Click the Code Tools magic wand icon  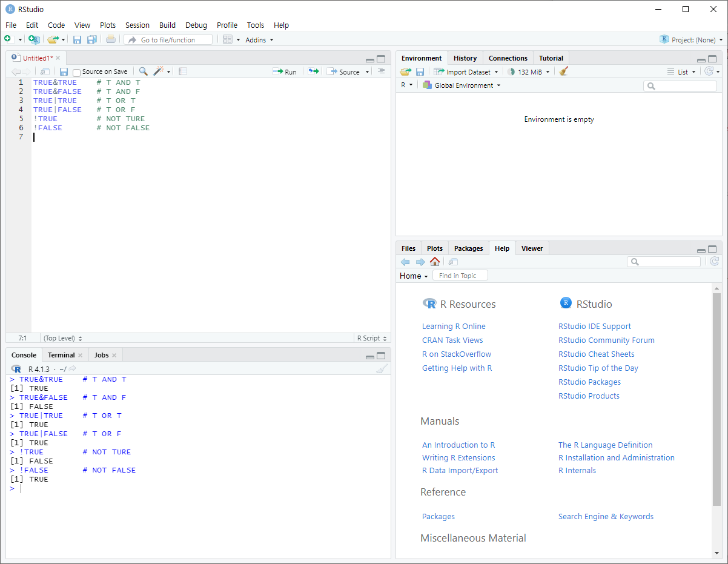point(159,71)
